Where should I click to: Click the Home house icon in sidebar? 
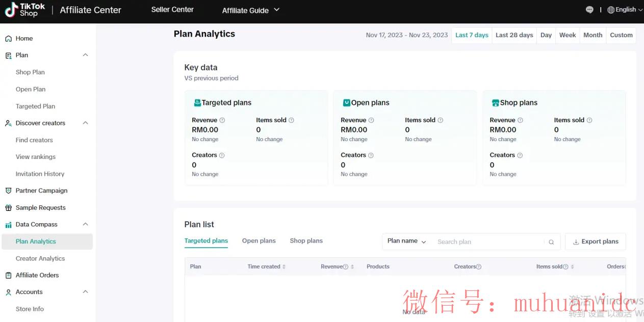tap(8, 39)
